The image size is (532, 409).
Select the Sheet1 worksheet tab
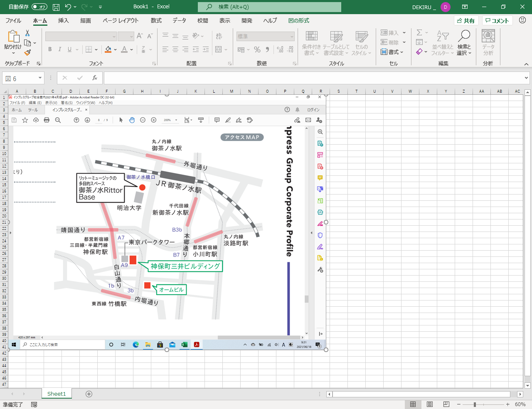[57, 394]
